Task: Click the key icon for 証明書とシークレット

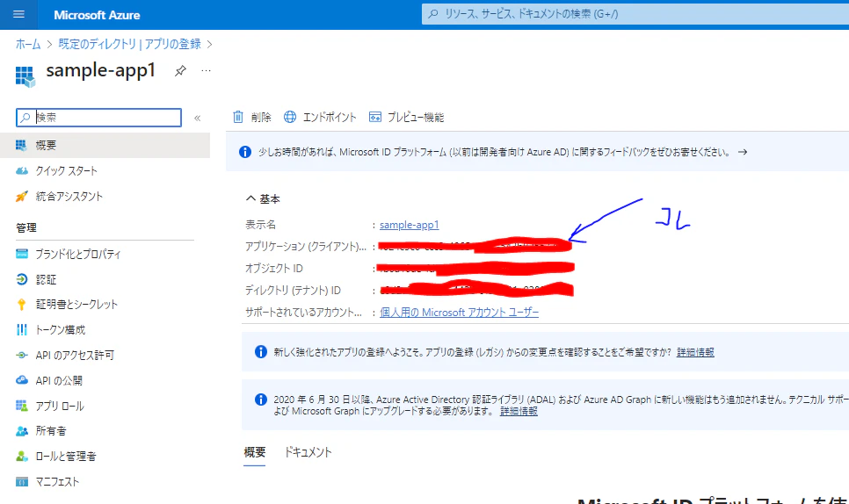Action: pos(22,305)
